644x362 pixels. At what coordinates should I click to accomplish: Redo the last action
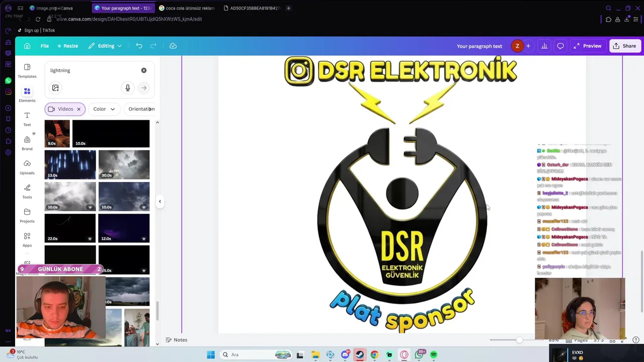point(153,46)
